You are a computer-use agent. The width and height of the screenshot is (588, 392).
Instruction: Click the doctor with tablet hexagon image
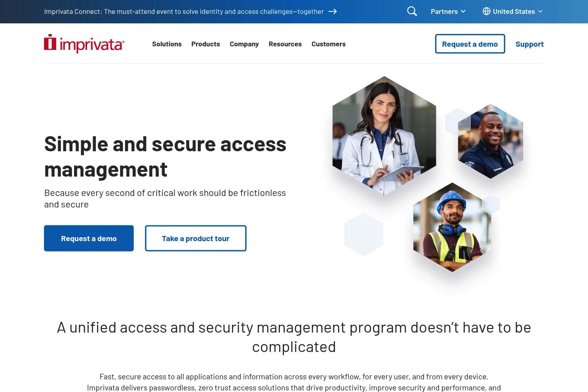(x=384, y=135)
